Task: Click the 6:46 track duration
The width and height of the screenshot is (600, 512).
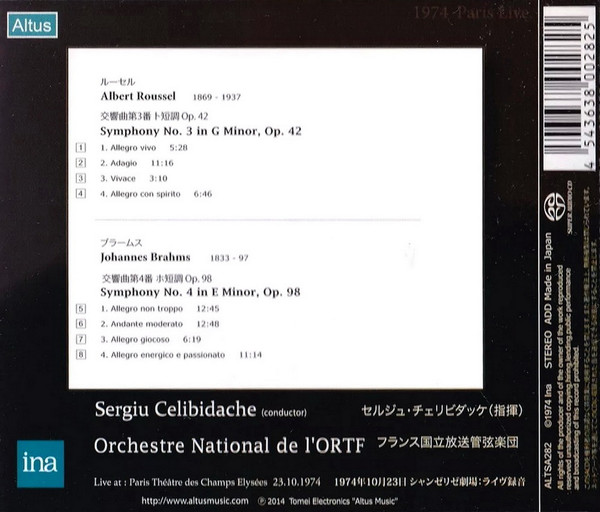Action: [x=203, y=194]
